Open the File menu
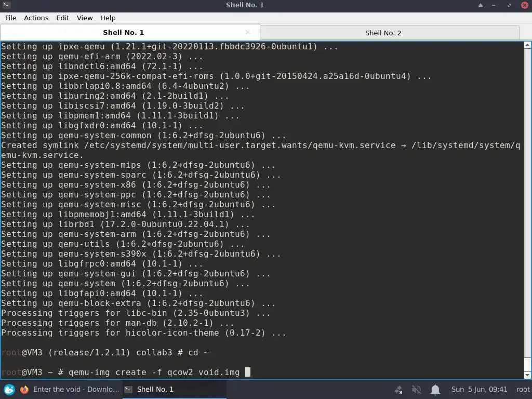Viewport: 532px width, 399px height. [10, 18]
